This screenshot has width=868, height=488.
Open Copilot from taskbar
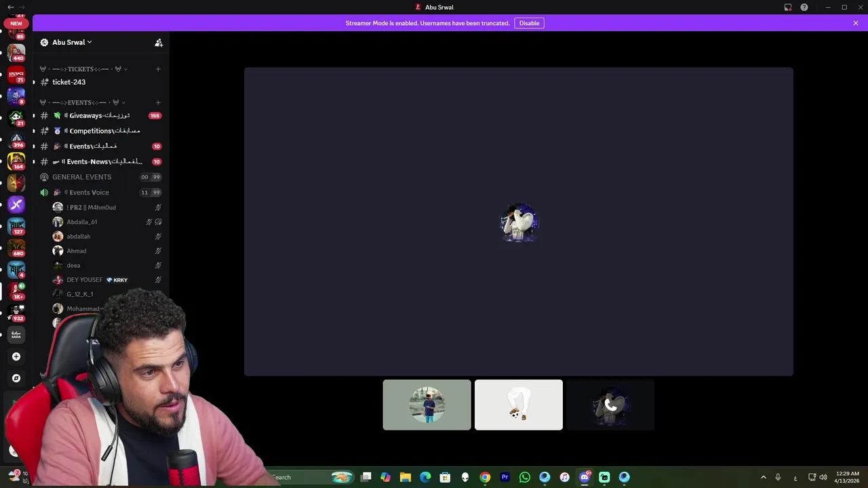(385, 477)
